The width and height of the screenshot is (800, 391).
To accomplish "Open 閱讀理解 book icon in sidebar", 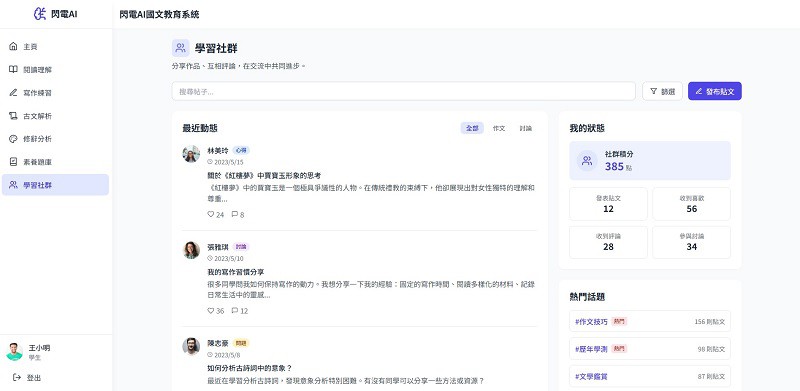I will (13, 69).
